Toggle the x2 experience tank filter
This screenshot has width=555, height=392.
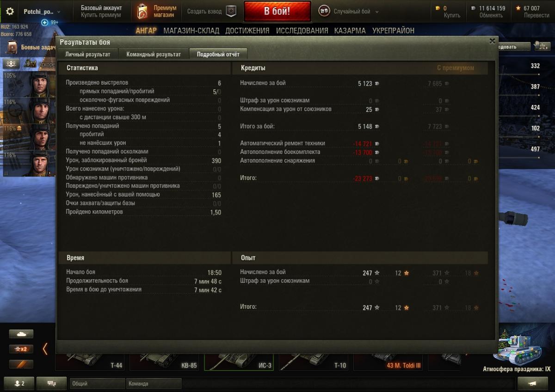(x=21, y=349)
